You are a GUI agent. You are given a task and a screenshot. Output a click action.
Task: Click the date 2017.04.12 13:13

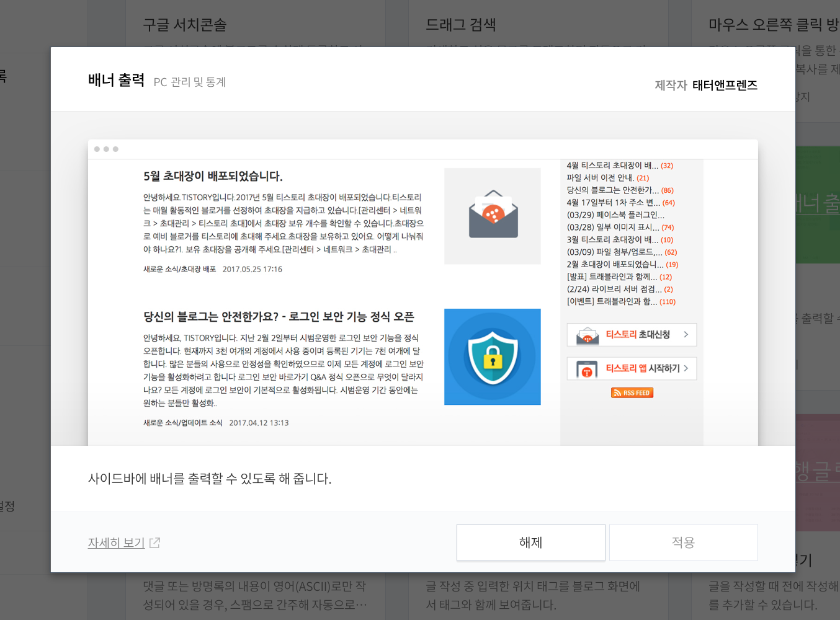tap(259, 423)
